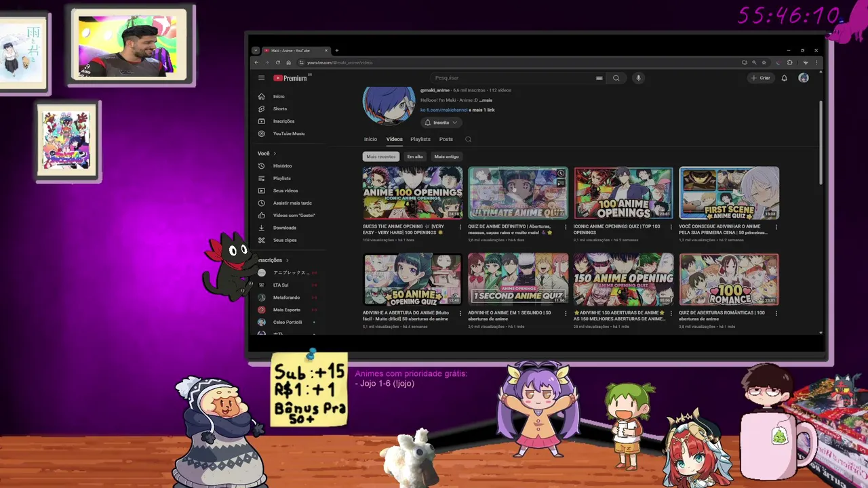Open Histórico in the sidebar

point(283,165)
